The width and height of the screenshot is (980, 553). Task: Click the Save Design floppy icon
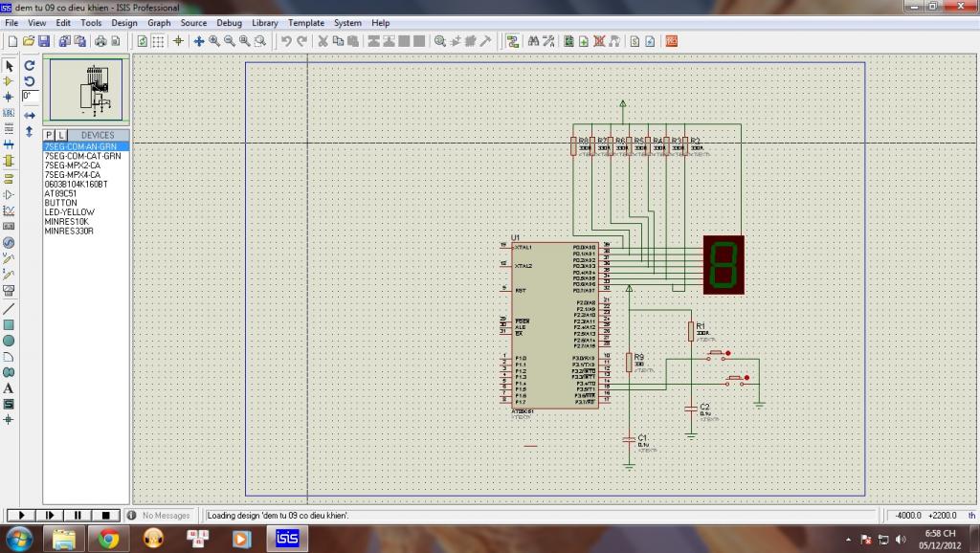(x=44, y=41)
